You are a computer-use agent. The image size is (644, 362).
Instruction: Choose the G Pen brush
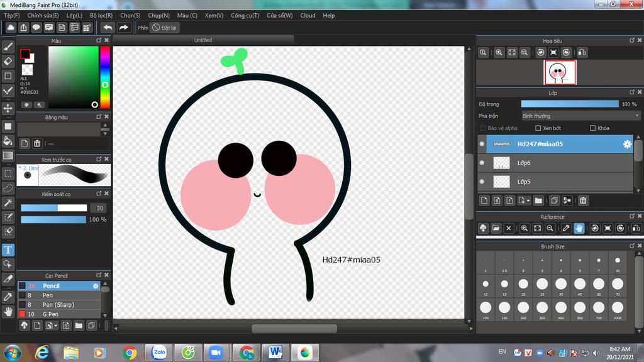50,314
